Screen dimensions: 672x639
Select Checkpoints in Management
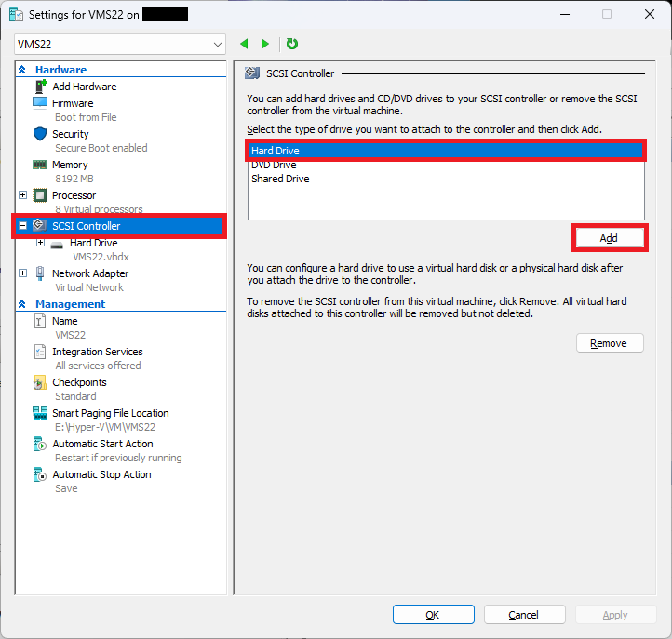click(79, 382)
